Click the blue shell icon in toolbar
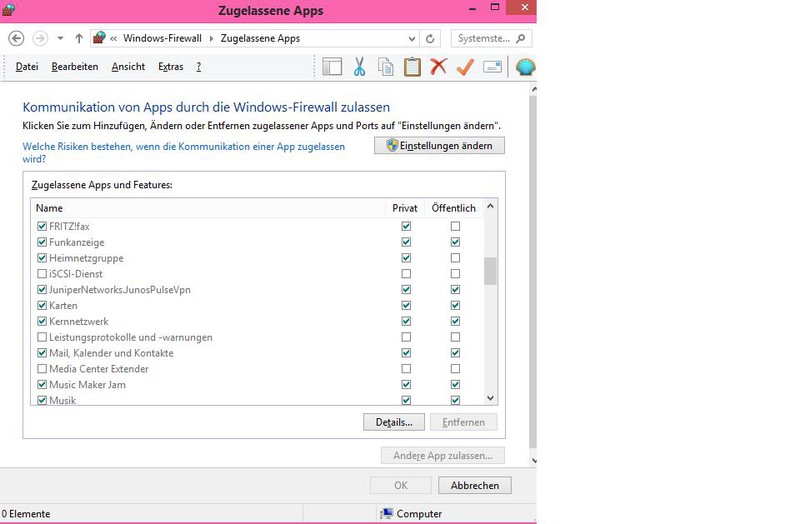This screenshot has width=800, height=524. point(525,67)
